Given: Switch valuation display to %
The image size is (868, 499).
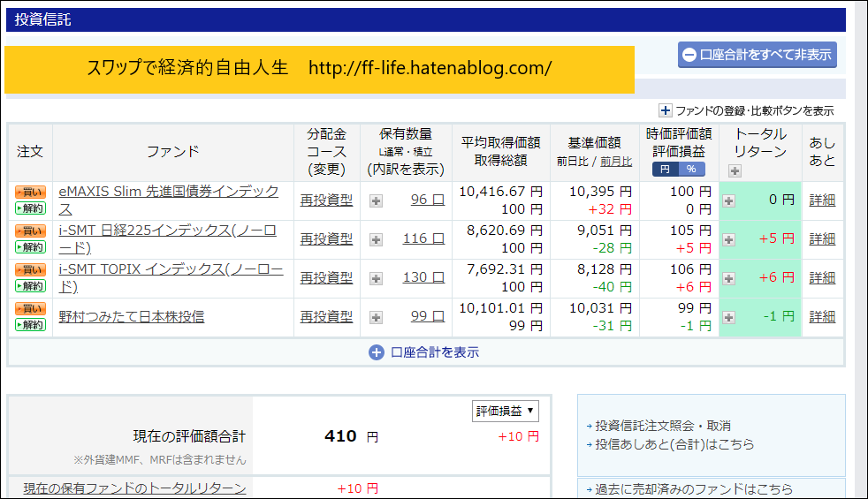Looking at the screenshot, I should click(x=691, y=170).
